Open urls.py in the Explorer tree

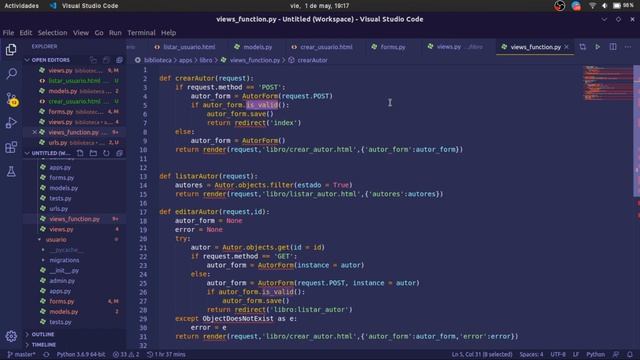pyautogui.click(x=59, y=209)
